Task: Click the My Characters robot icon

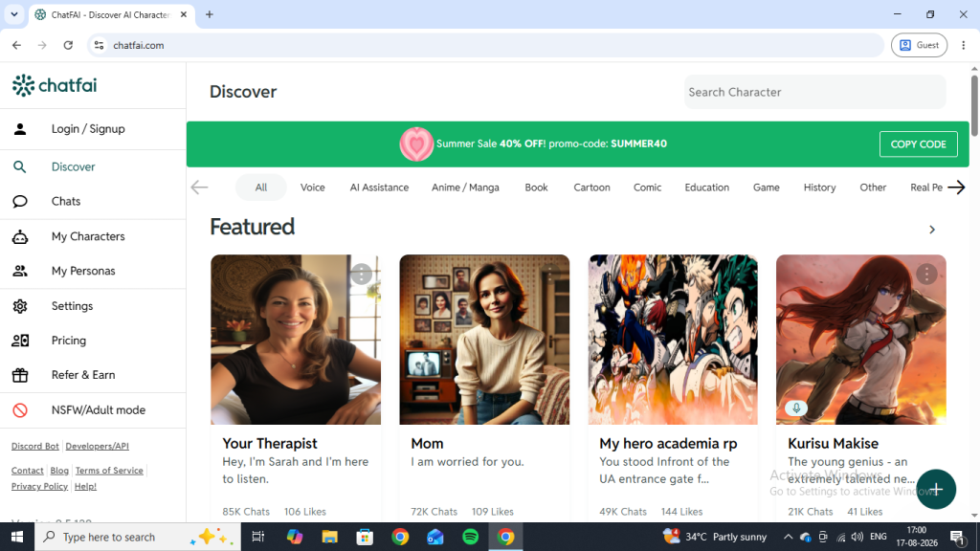Action: pos(20,236)
